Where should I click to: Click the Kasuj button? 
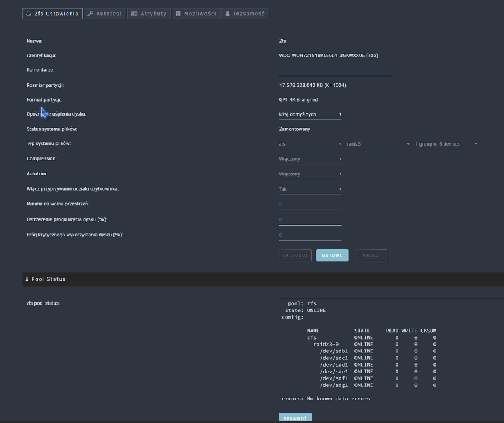click(371, 255)
